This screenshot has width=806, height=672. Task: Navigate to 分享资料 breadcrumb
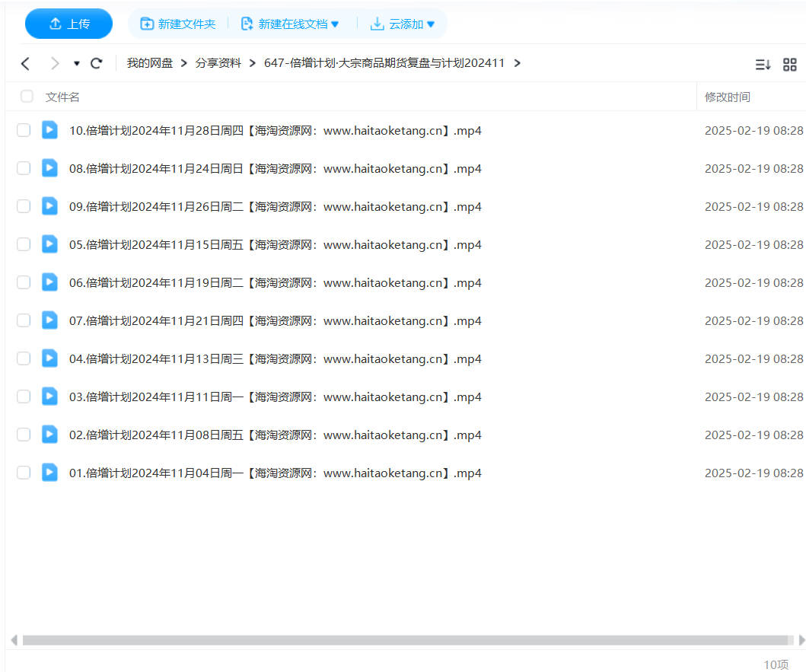pyautogui.click(x=218, y=62)
